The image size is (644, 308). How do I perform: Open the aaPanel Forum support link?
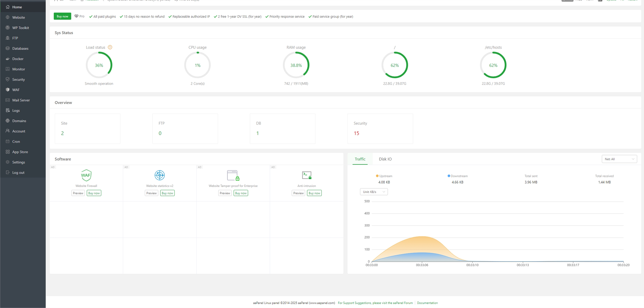coord(375,303)
